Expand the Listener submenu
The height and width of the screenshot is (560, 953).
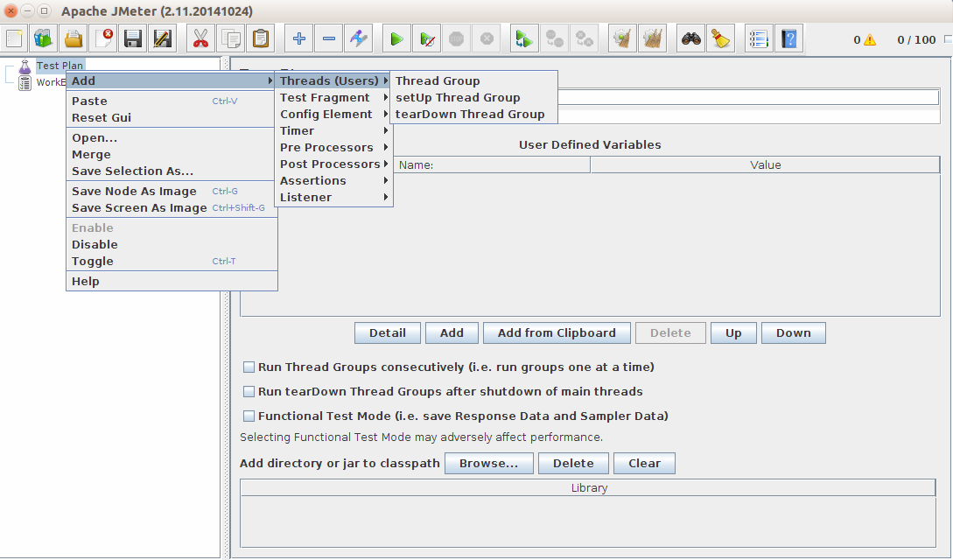[333, 198]
